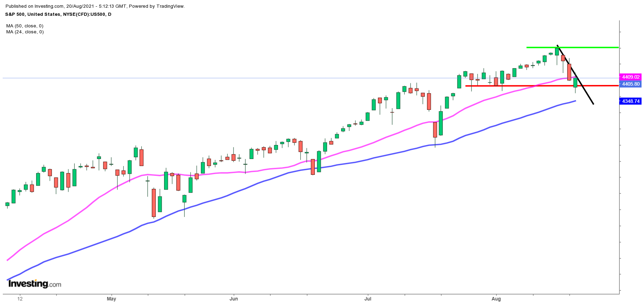Click the blue 4348.74 price label
The height and width of the screenshot is (304, 644).
click(630, 101)
